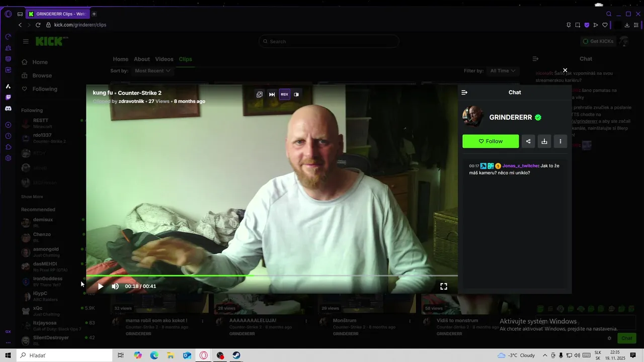Select the Clips tab
Image resolution: width=644 pixels, height=362 pixels.
tap(185, 59)
